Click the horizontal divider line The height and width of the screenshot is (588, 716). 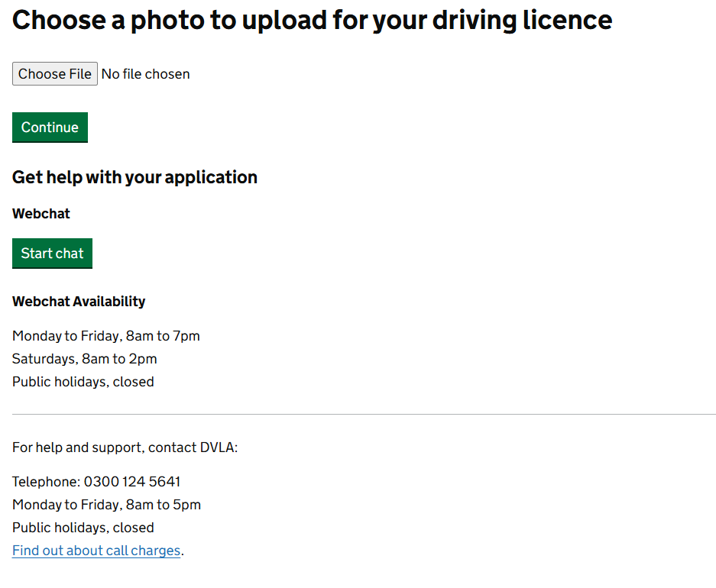click(x=364, y=414)
